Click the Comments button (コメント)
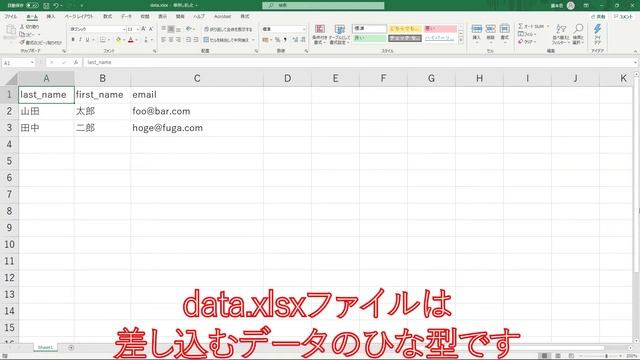The height and width of the screenshot is (360, 640). click(623, 17)
